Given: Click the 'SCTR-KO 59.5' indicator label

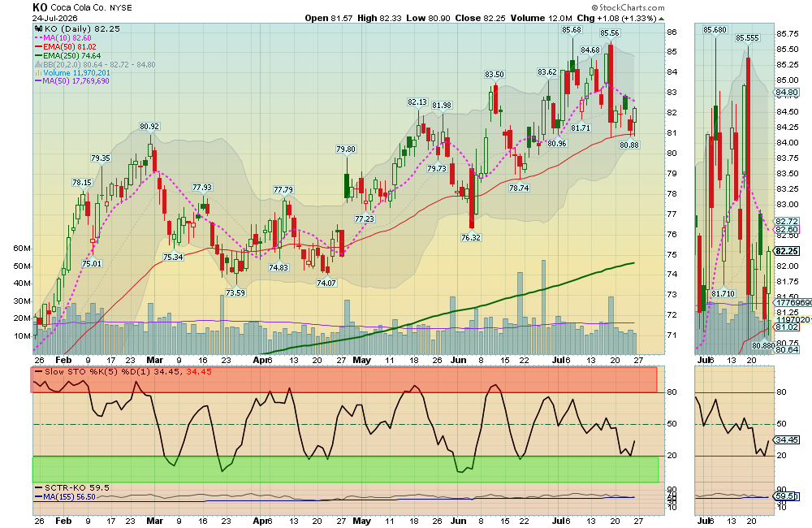Looking at the screenshot, I should [x=77, y=488].
